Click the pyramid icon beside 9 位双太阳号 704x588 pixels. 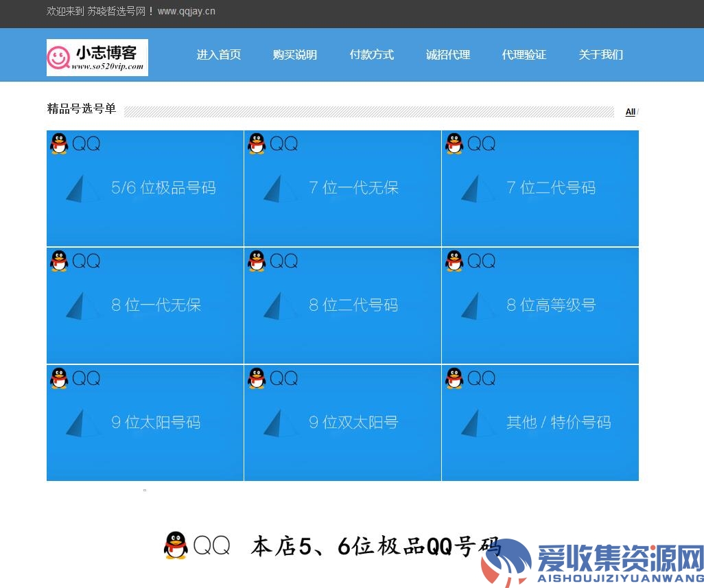(280, 423)
